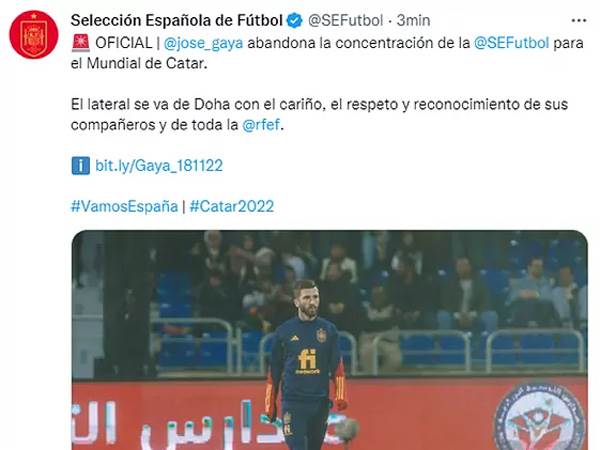
Task: Open the @jose_gaya mention
Action: click(203, 43)
